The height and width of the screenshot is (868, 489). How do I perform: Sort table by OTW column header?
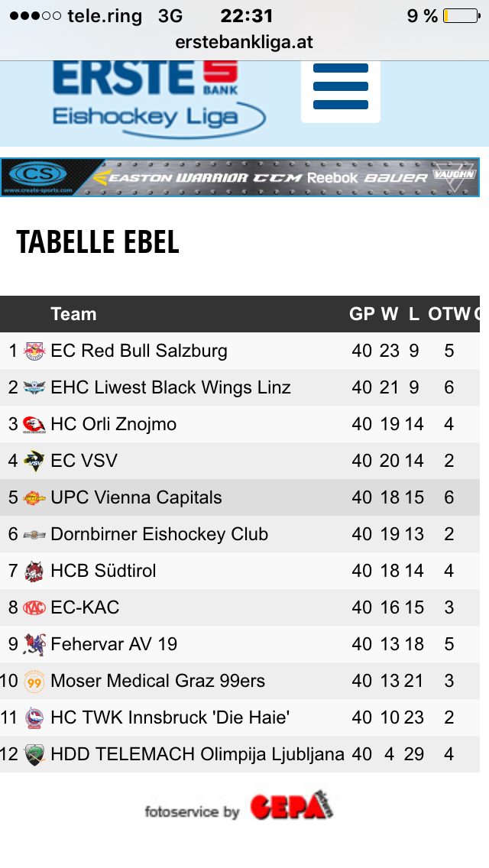click(x=449, y=314)
